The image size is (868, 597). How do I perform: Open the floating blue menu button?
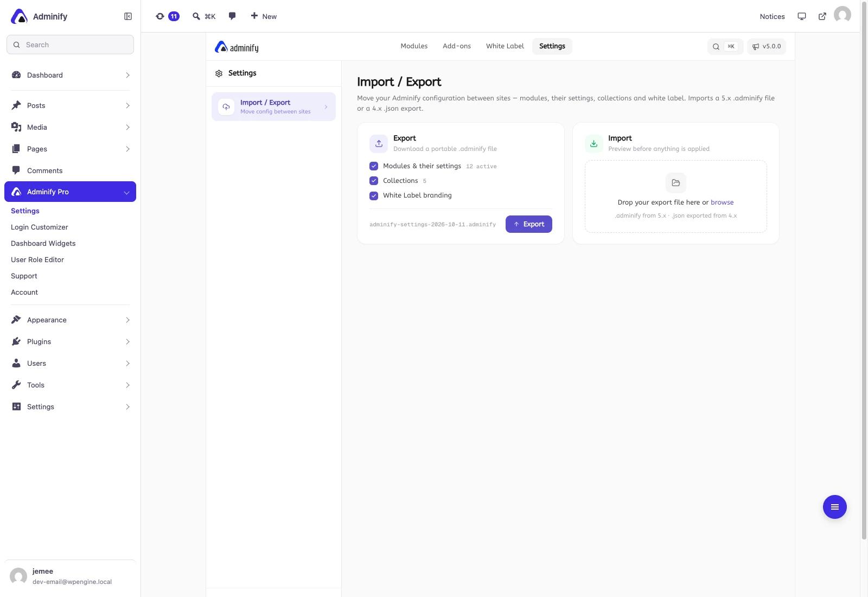[x=834, y=507]
